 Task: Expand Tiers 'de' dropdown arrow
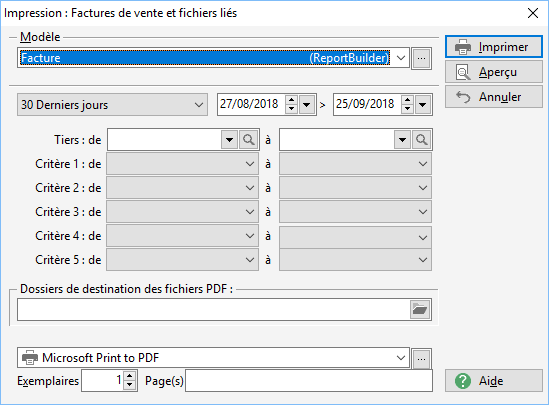[229, 140]
